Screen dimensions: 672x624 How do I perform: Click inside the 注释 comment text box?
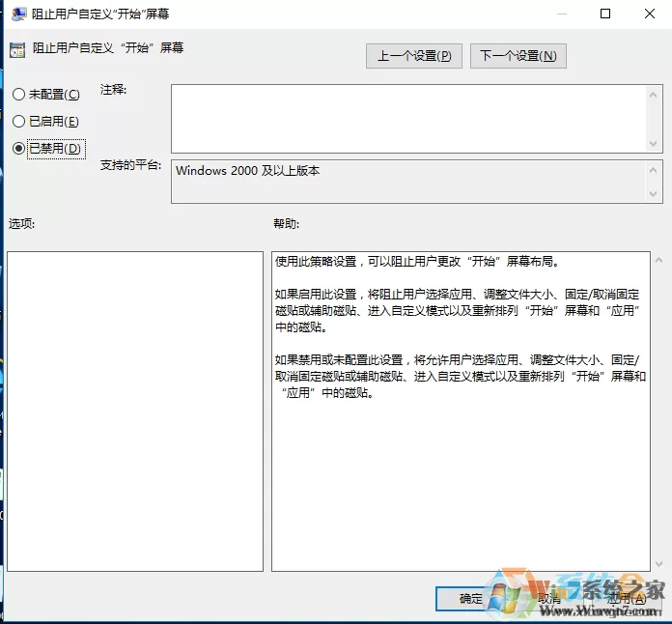(x=409, y=119)
